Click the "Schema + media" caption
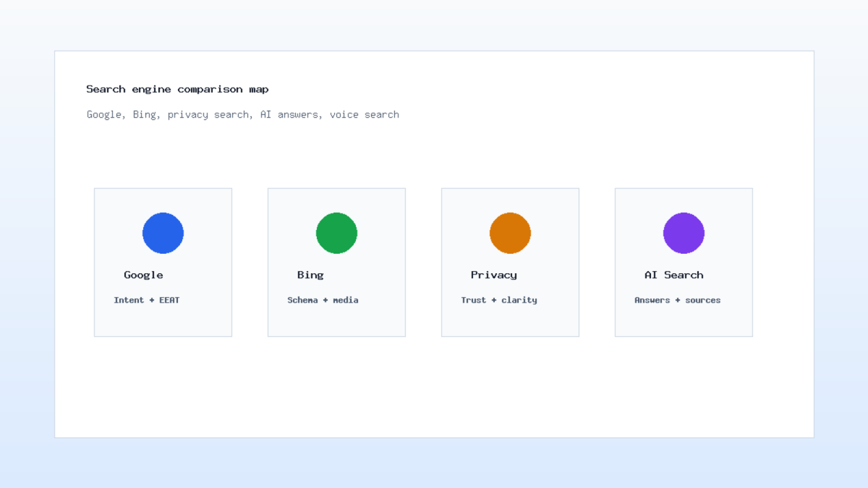868x488 pixels. (x=323, y=300)
